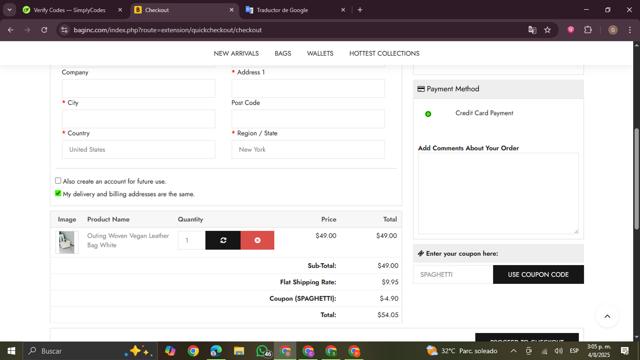
Task: Open File Explorer from the taskbar
Action: coord(239,351)
